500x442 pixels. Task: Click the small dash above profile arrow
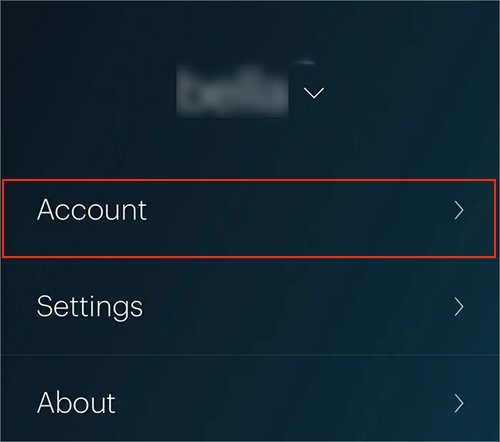tap(305, 62)
